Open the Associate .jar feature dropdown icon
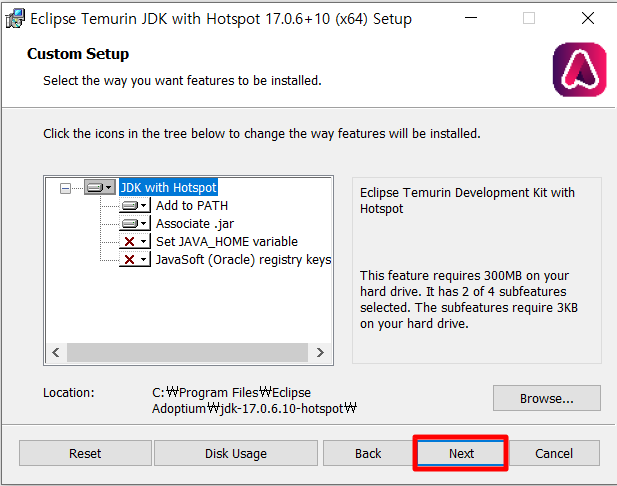 pyautogui.click(x=135, y=224)
